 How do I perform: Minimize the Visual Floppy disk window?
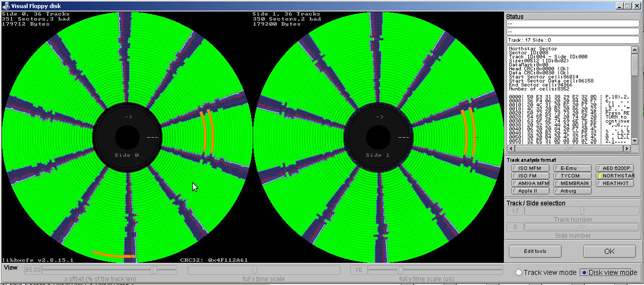(619, 6)
